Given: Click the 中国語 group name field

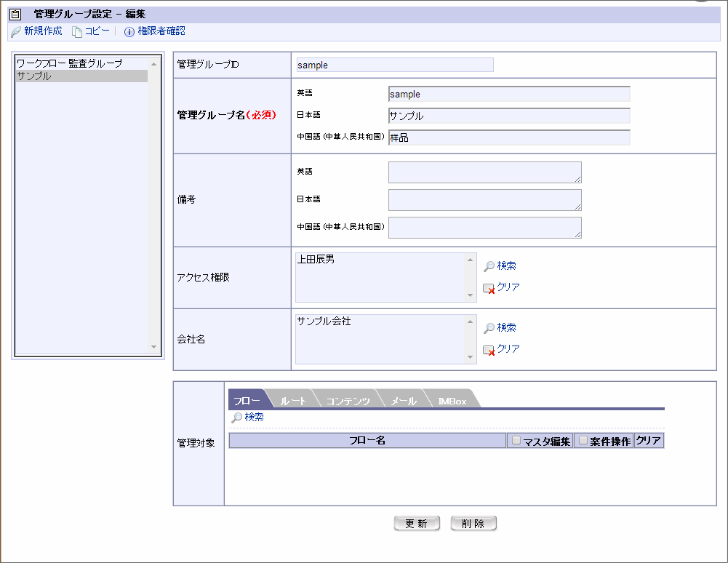Looking at the screenshot, I should [x=509, y=138].
